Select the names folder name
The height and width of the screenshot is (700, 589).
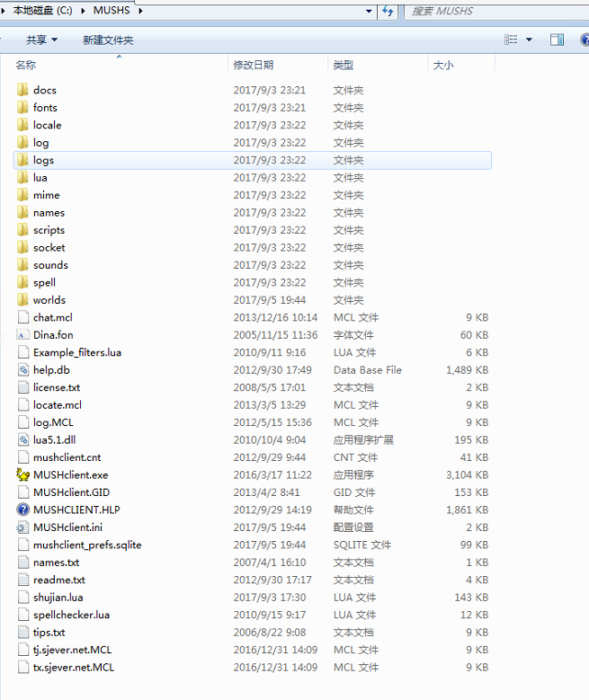49,212
